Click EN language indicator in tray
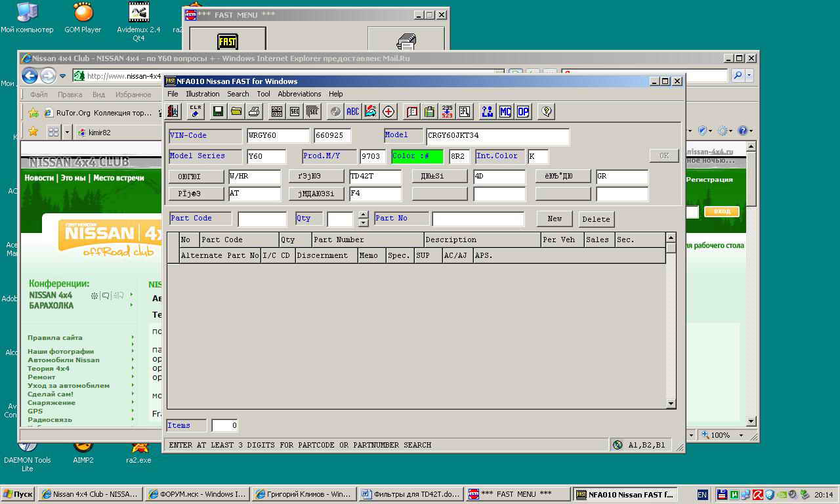Screen dimensions: 840x504 (702, 495)
